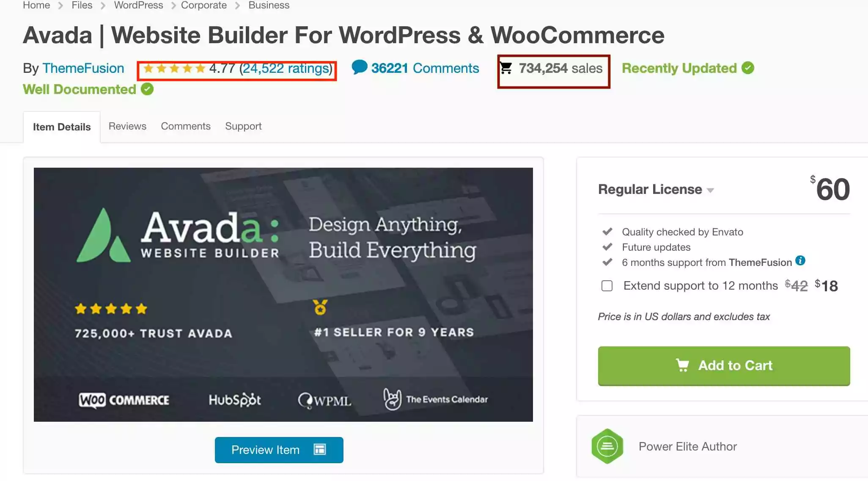Click the Power Elite Author hexagon badge

click(x=607, y=446)
